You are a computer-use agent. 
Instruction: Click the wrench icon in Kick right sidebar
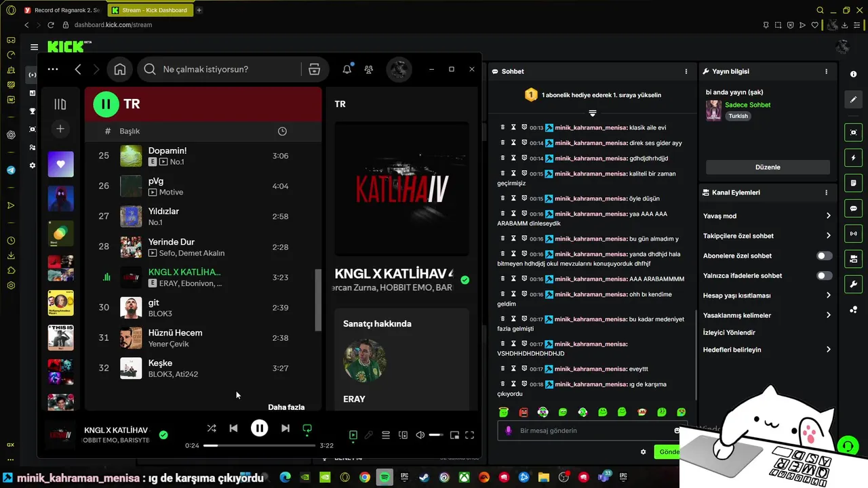853,284
